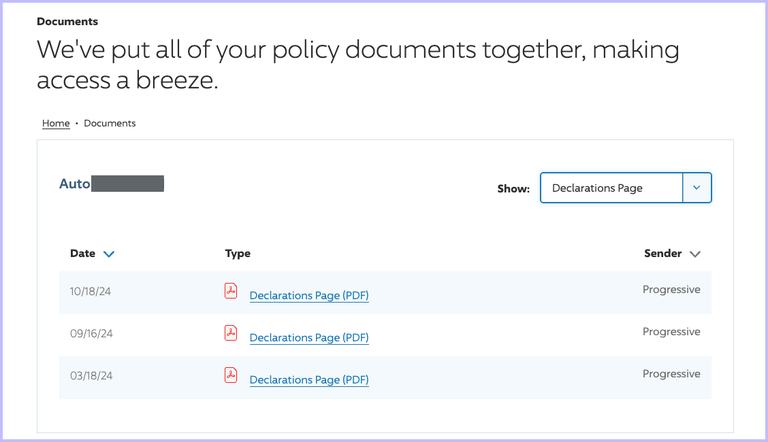Select Progressive sender in 03/18/24 row
768x442 pixels.
click(x=672, y=374)
